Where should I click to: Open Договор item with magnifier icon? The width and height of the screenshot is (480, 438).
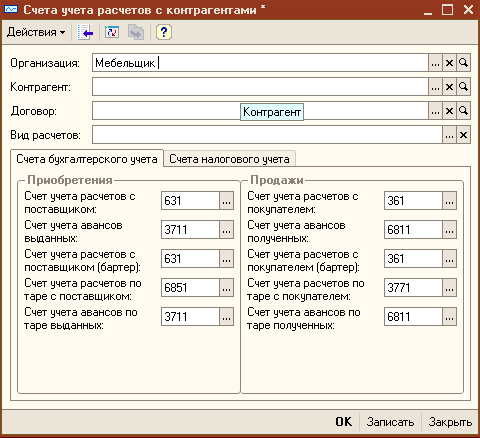tap(463, 111)
